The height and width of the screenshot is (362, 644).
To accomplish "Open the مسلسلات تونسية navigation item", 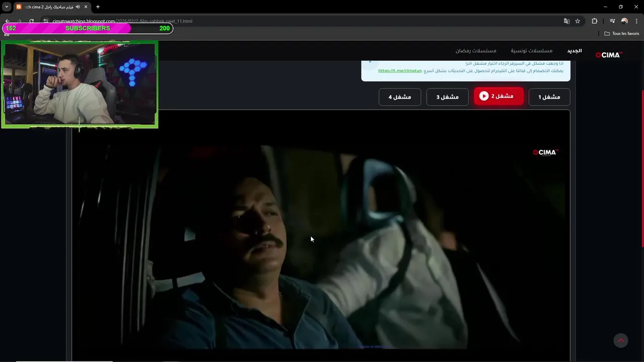I will [x=532, y=51].
